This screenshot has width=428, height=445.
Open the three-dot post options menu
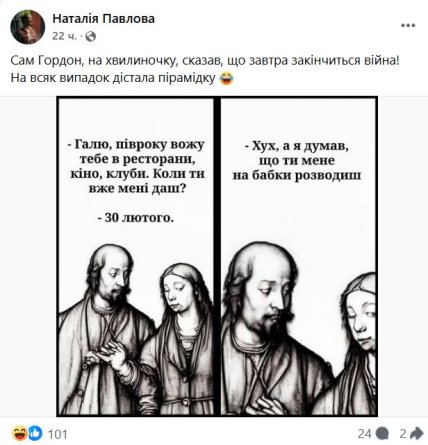point(408,26)
